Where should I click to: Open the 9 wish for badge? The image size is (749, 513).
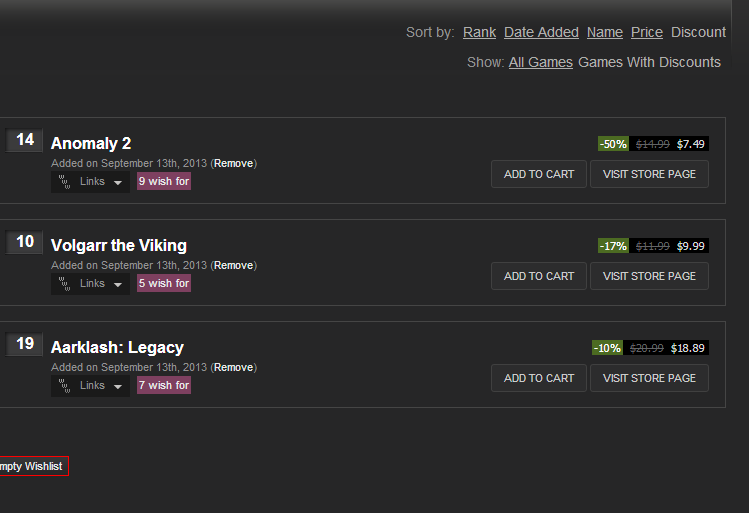tap(164, 181)
